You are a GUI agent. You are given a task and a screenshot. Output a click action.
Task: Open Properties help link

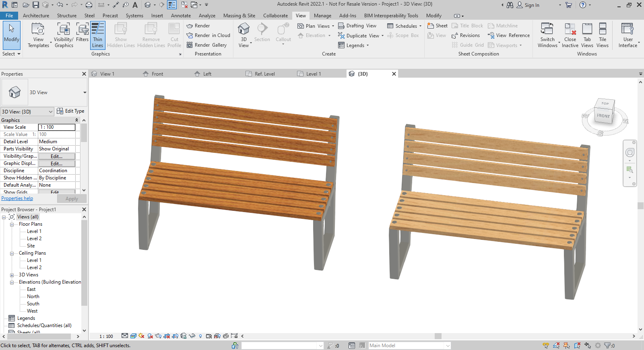pos(17,198)
